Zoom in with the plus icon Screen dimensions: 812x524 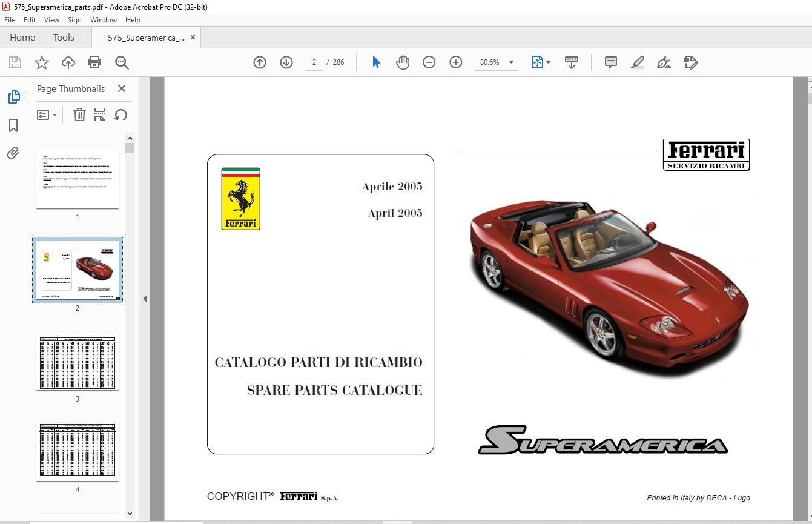(456, 62)
